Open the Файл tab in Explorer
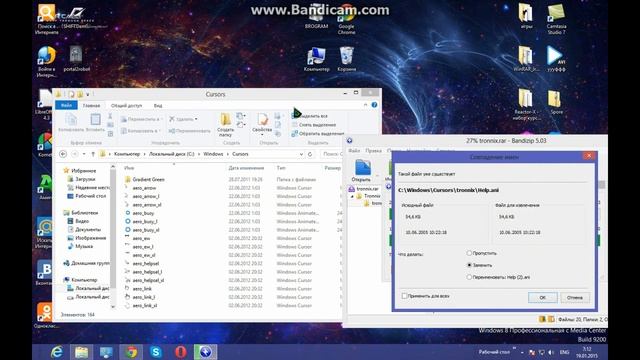The image size is (640, 360). [x=66, y=105]
